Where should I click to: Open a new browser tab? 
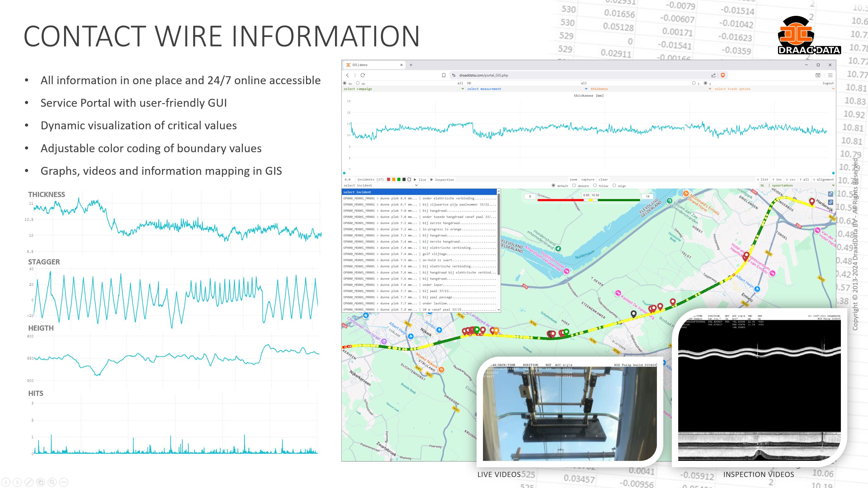[411, 65]
